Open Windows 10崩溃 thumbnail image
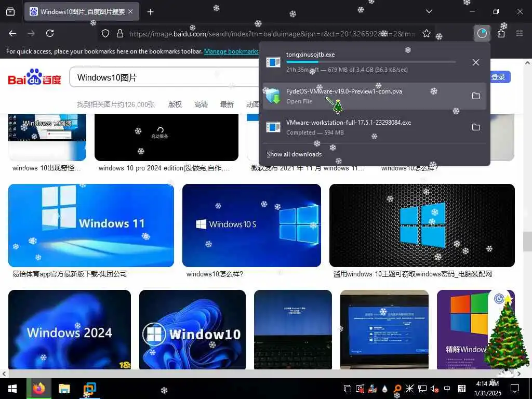This screenshot has width=532, height=399. click(x=47, y=137)
